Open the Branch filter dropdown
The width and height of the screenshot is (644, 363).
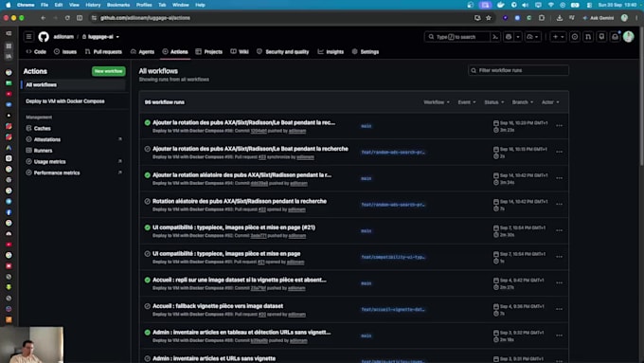(x=523, y=102)
